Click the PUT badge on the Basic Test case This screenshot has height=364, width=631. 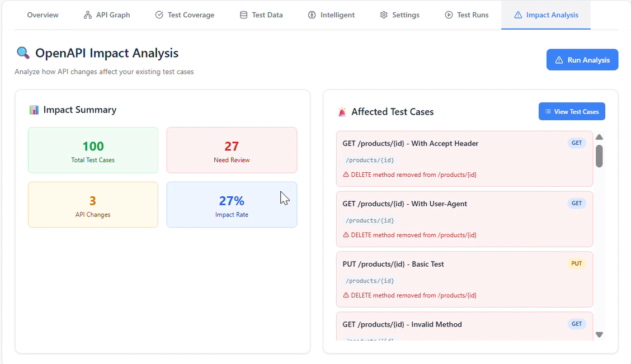click(577, 263)
